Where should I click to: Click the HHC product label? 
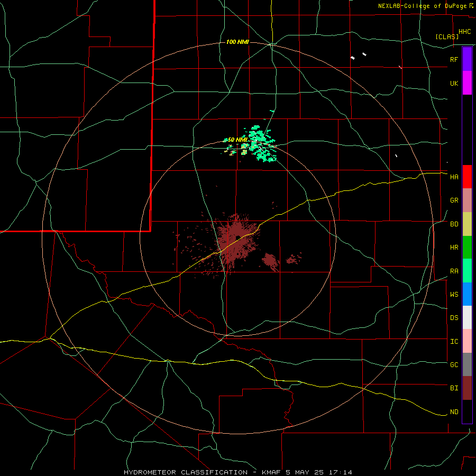tap(464, 32)
